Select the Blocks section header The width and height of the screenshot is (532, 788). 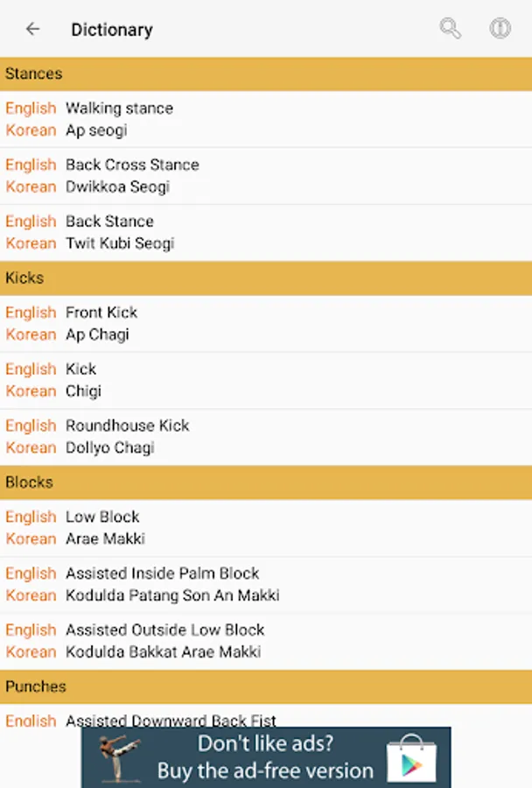coord(266,482)
